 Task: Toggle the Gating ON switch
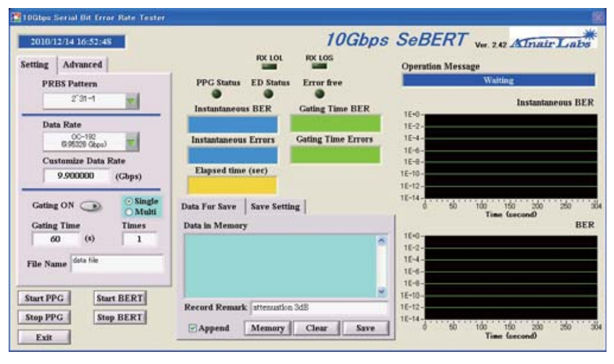tap(91, 206)
